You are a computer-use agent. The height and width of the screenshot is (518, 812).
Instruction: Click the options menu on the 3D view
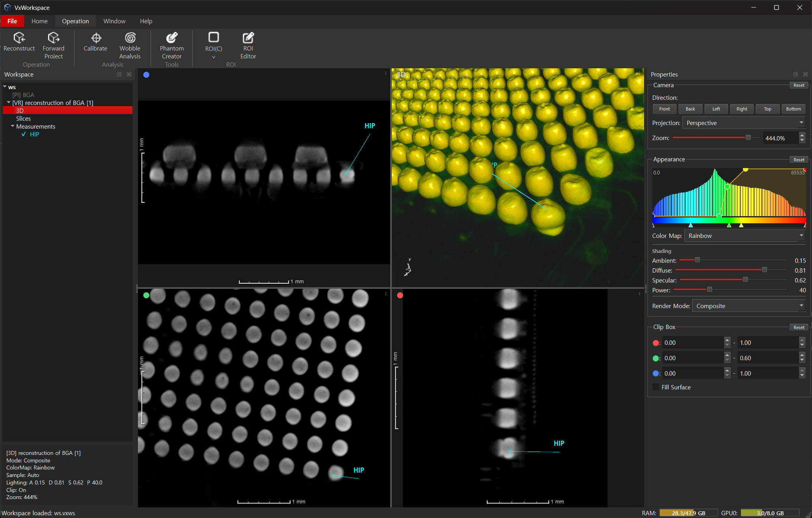tap(639, 73)
